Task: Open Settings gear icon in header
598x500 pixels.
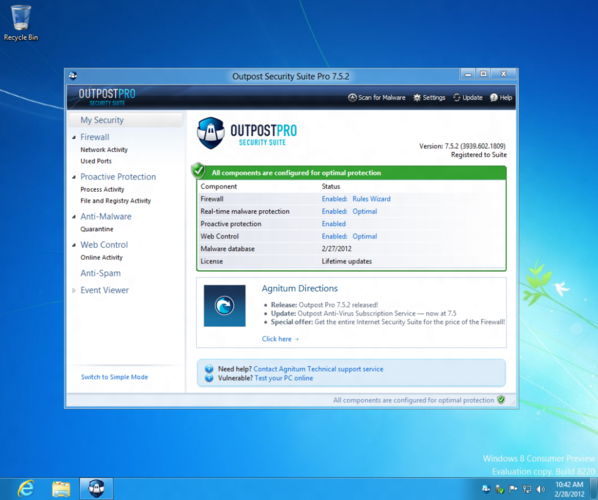Action: [x=417, y=98]
